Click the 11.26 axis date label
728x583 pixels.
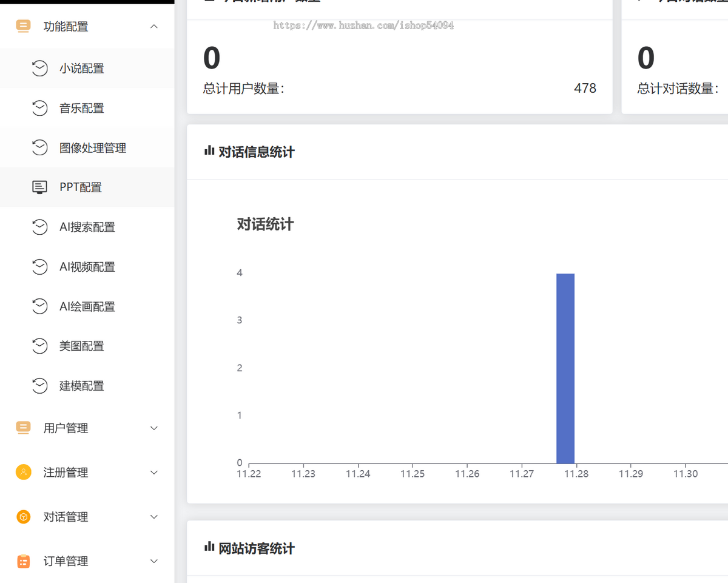(467, 474)
